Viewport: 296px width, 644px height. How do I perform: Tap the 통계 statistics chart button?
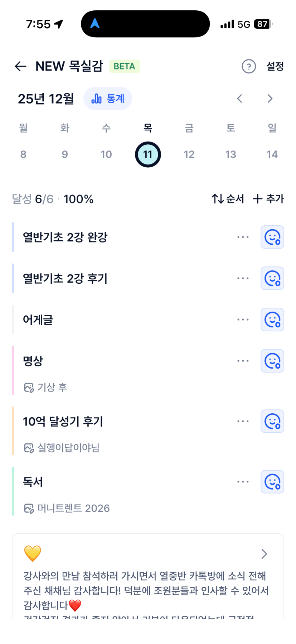pyautogui.click(x=108, y=98)
